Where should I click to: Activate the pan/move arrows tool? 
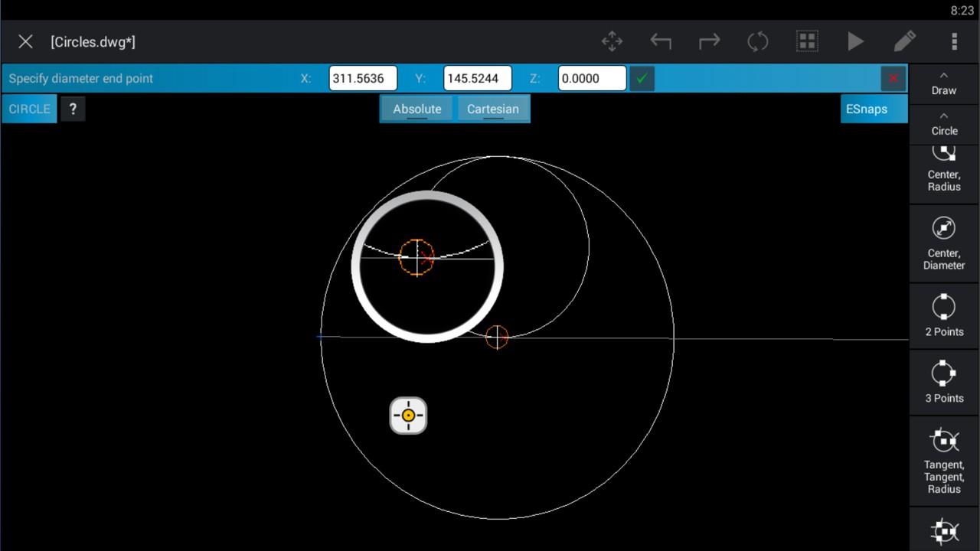612,41
